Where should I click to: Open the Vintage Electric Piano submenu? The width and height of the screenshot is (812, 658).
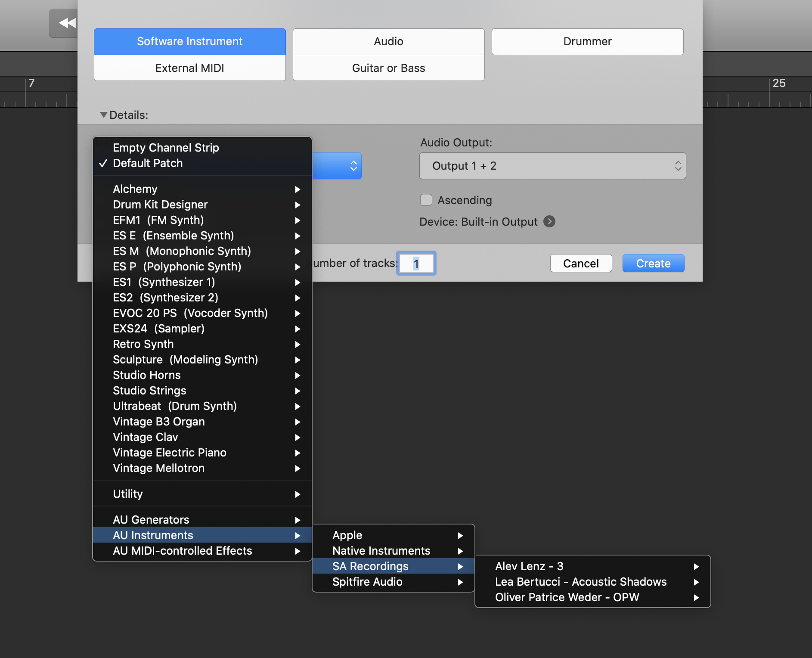(x=202, y=453)
